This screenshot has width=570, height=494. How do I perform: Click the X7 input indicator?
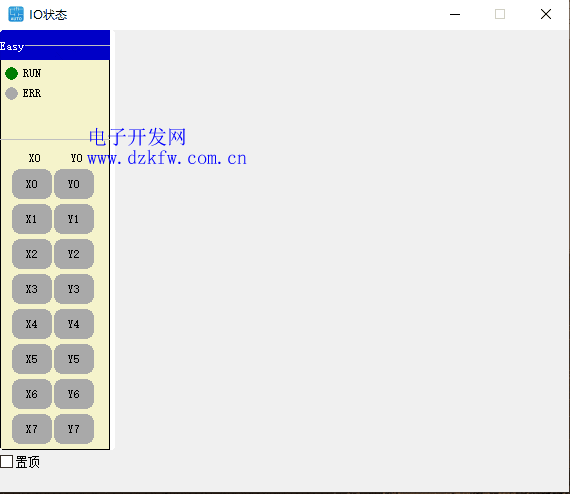pyautogui.click(x=32, y=429)
